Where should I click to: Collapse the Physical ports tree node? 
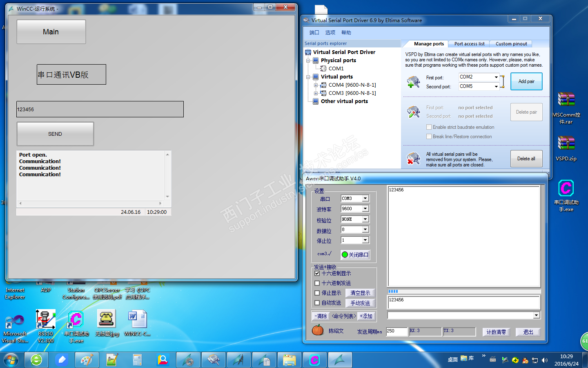pyautogui.click(x=308, y=61)
